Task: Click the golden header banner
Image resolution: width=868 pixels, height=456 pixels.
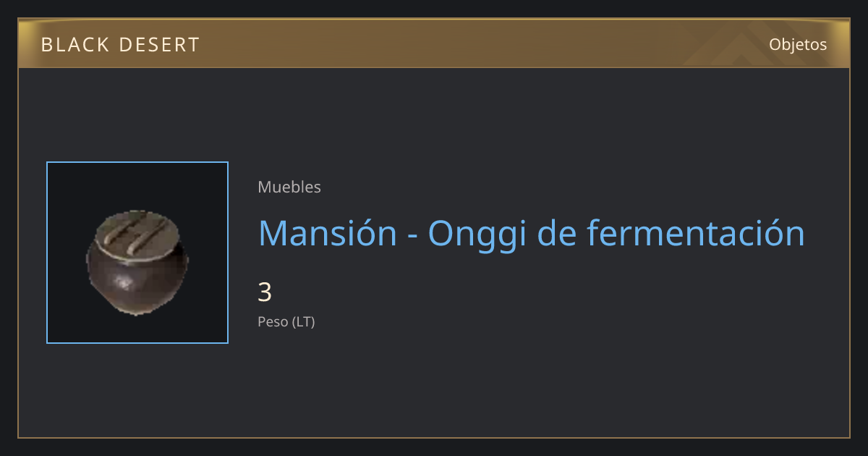Action: coord(434,43)
